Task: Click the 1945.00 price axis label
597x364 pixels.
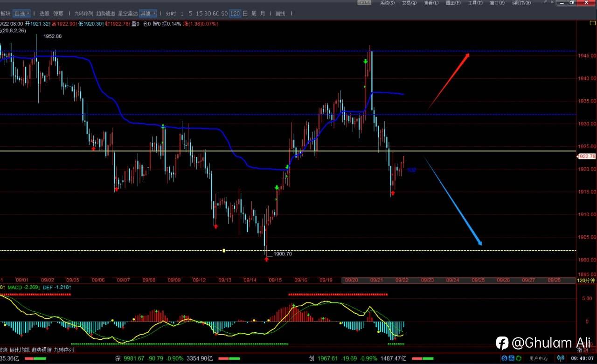Action: (x=586, y=56)
